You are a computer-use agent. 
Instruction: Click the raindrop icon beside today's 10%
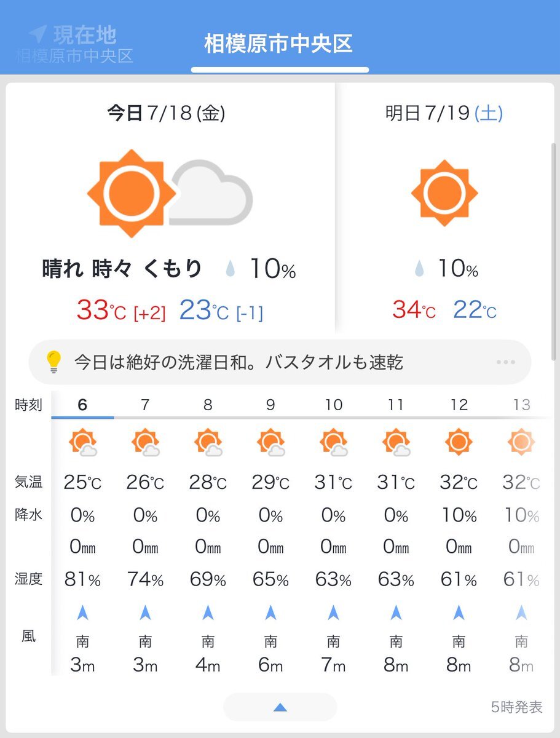(x=230, y=269)
